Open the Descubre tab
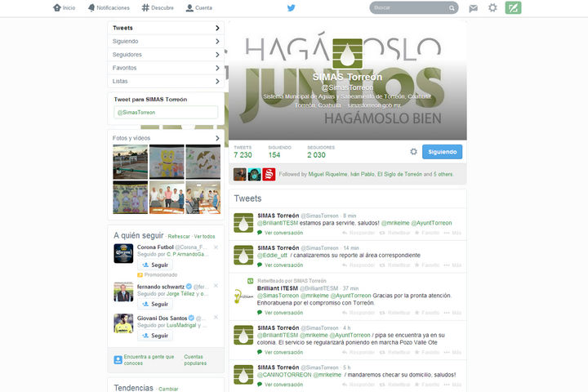Screen dimensions: 588x392 tap(157, 7)
